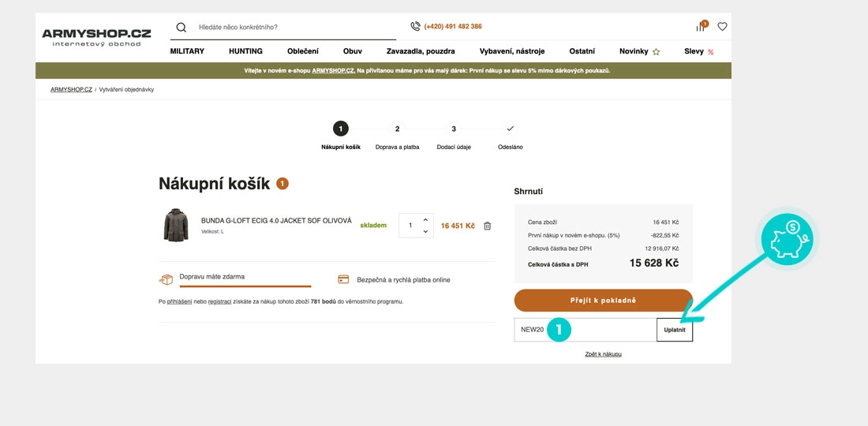Click the Bezpečná a rychlá platba online text
The height and width of the screenshot is (426, 868).
click(x=403, y=280)
